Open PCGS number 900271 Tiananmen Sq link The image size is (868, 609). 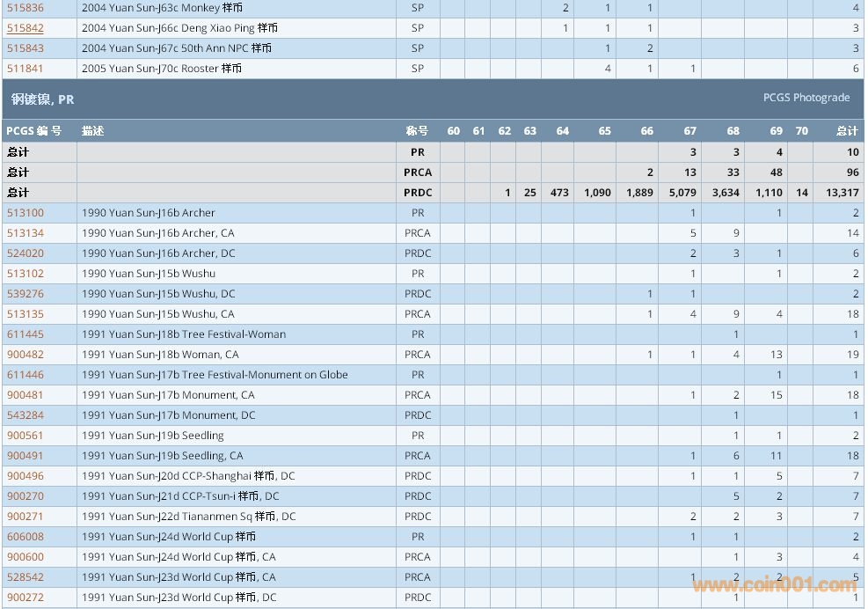point(26,517)
